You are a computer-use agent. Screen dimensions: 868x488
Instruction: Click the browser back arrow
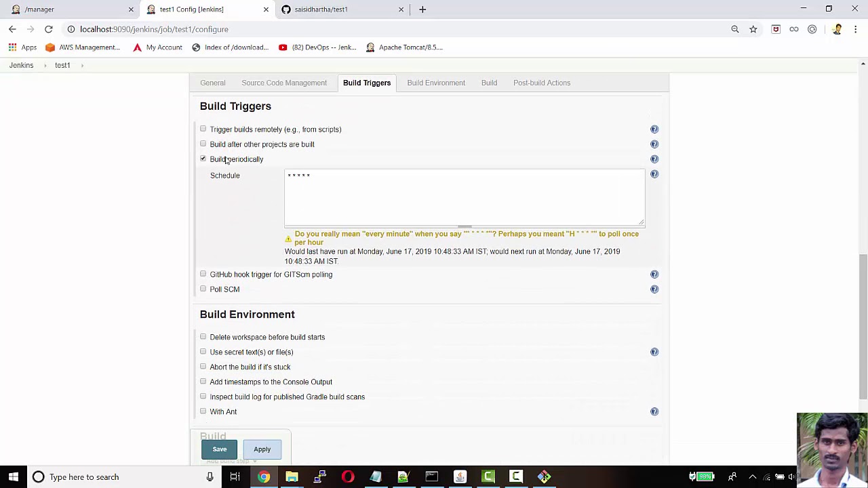click(x=12, y=29)
